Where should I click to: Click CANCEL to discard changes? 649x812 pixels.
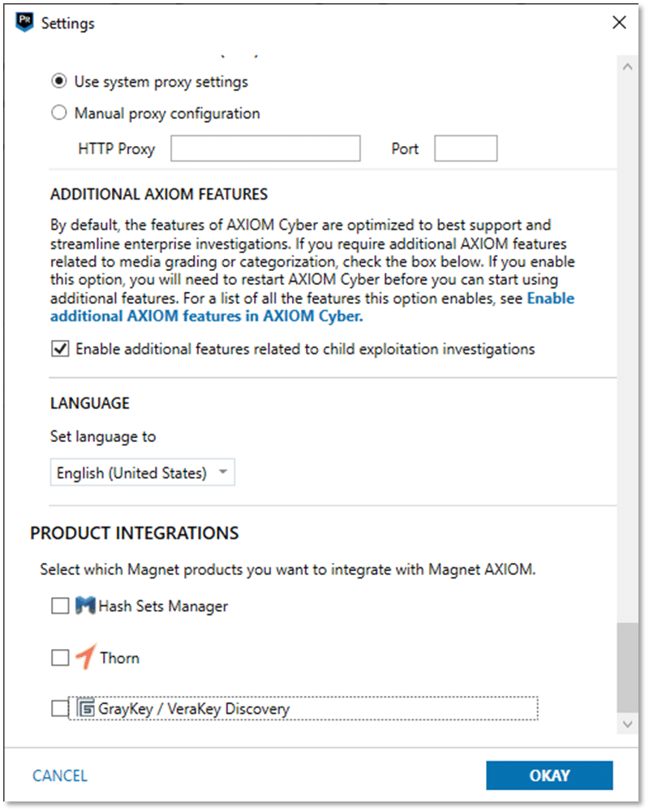[60, 775]
